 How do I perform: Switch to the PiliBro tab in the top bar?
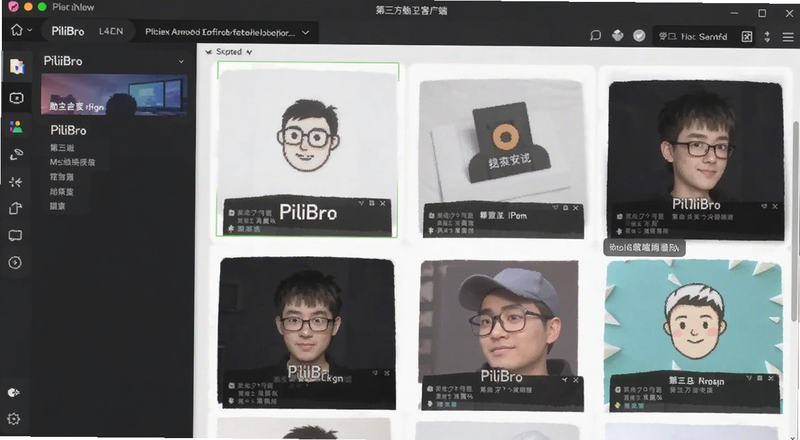pos(67,32)
